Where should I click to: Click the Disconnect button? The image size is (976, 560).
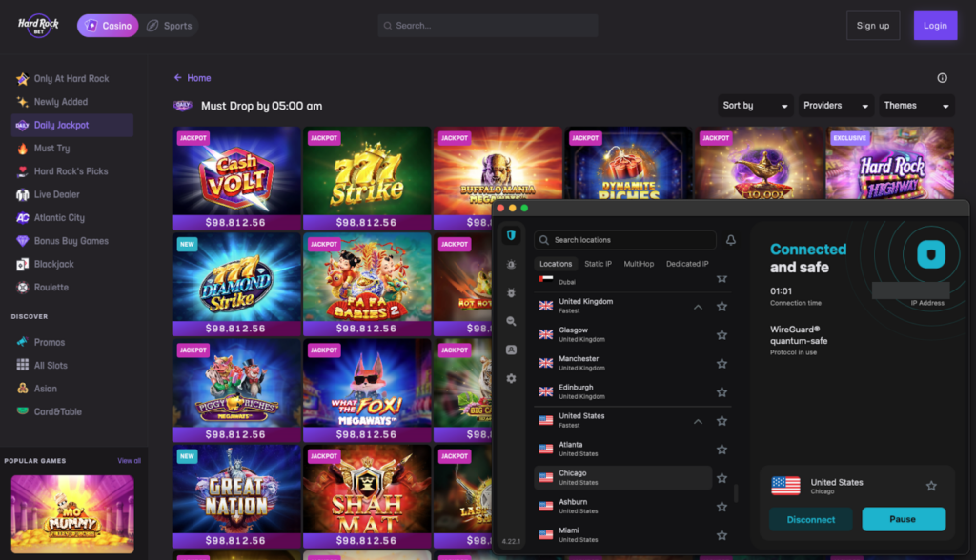810,520
